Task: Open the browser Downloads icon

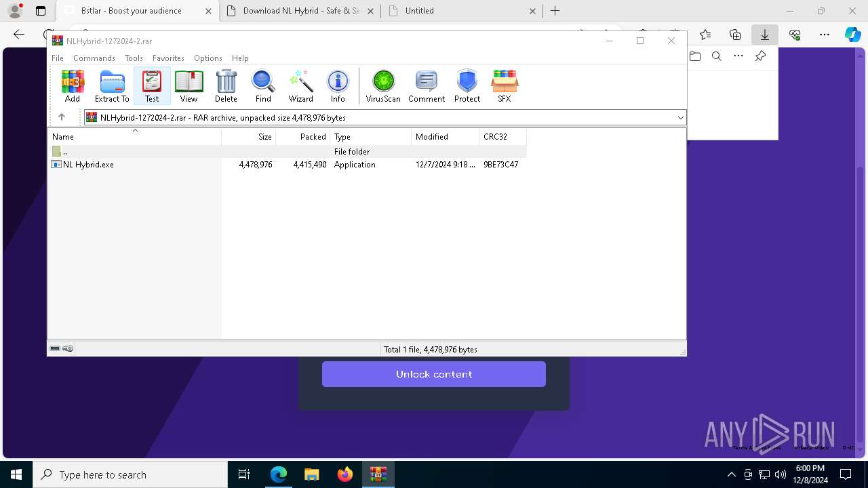Action: pos(765,35)
